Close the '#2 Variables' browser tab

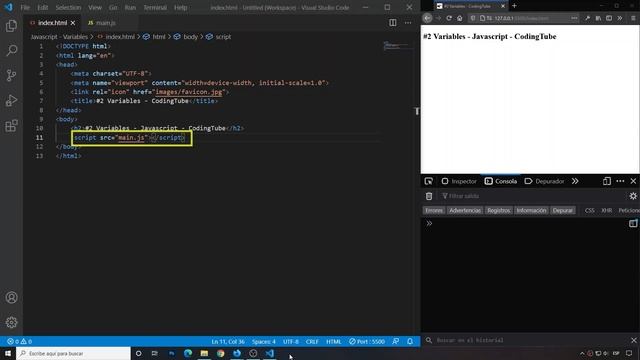[503, 6]
